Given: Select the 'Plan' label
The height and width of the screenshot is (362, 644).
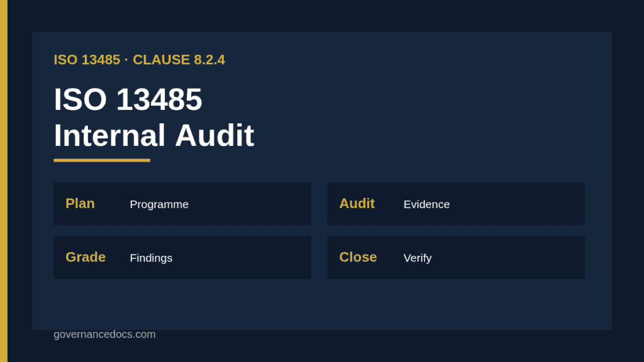Looking at the screenshot, I should 80,204.
